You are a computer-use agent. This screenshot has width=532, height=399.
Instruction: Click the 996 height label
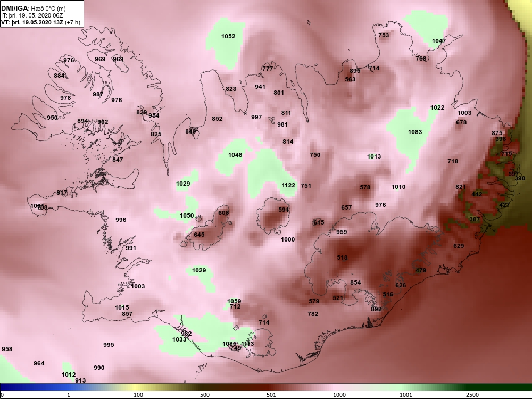tap(121, 220)
